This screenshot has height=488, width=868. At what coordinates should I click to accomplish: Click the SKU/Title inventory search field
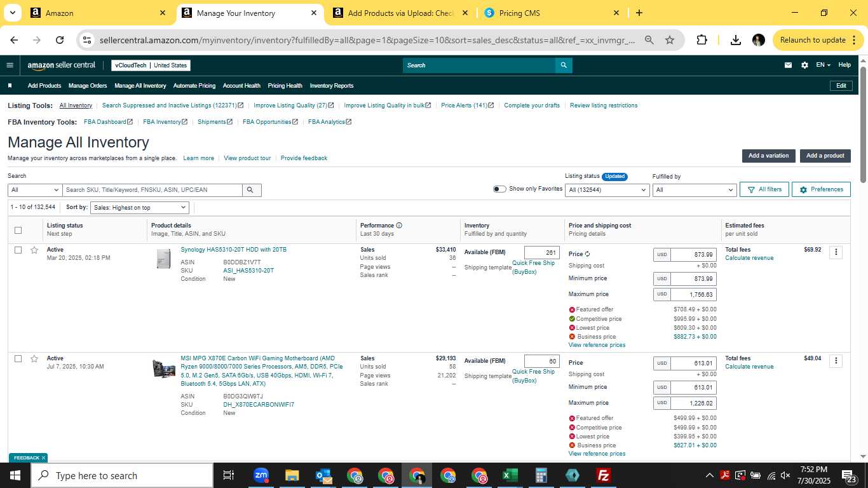pyautogui.click(x=153, y=190)
